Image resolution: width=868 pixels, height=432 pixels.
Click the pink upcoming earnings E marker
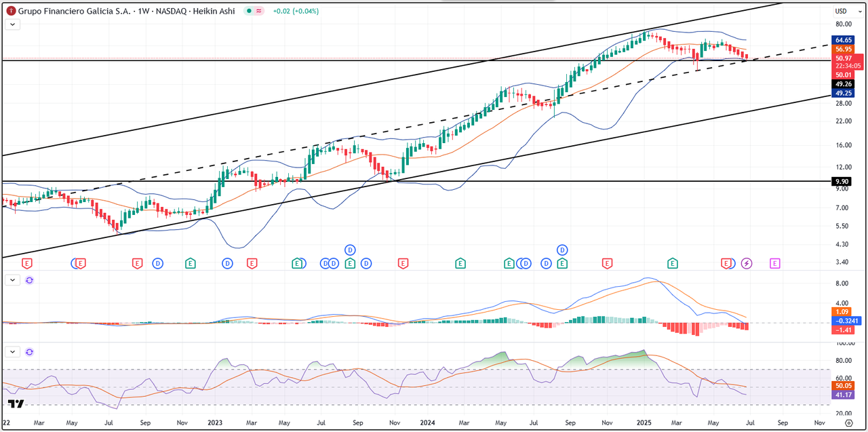[x=775, y=262]
